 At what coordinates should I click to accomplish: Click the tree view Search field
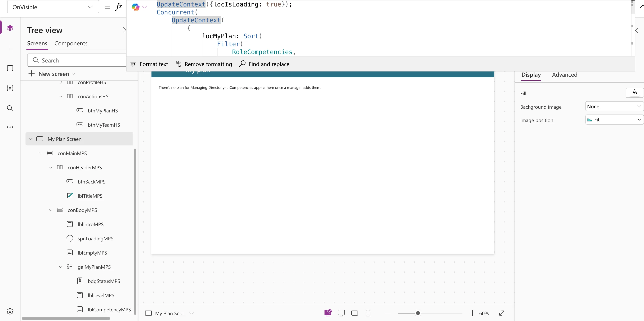[77, 60]
